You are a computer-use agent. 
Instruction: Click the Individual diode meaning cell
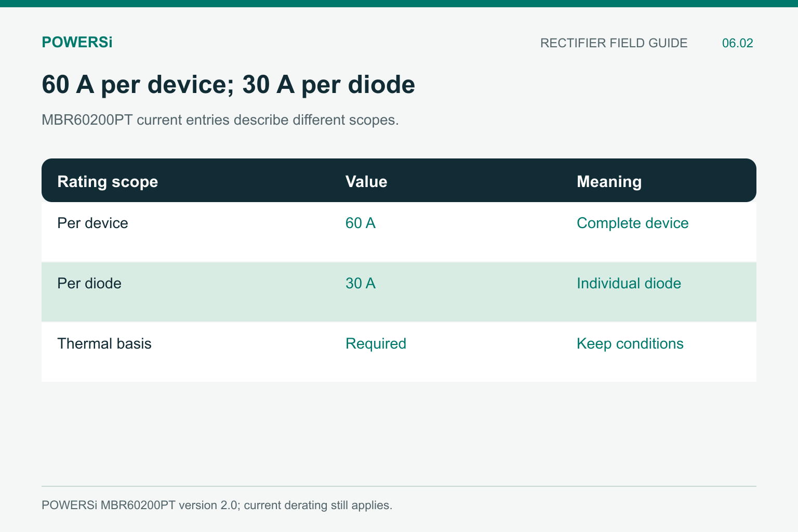(629, 283)
